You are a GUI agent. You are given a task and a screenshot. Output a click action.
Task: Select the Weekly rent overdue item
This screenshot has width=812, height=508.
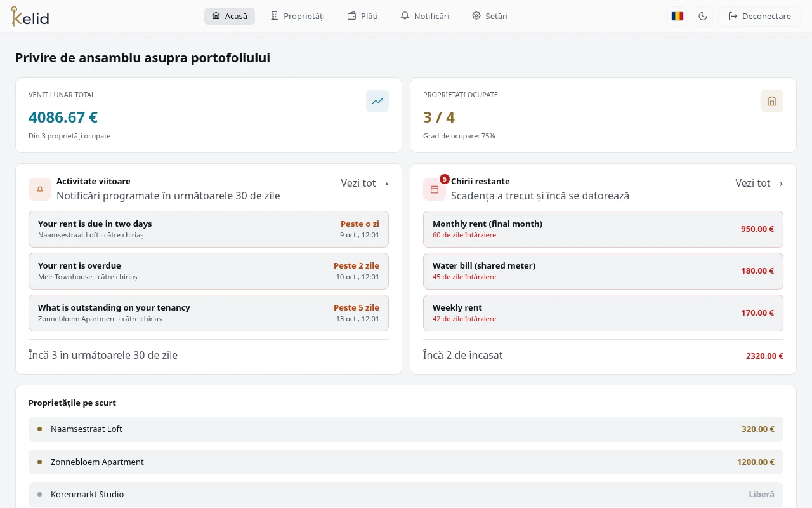(x=603, y=313)
